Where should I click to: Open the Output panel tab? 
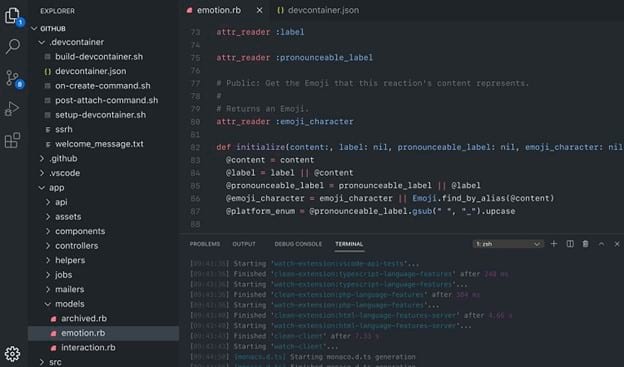click(244, 244)
